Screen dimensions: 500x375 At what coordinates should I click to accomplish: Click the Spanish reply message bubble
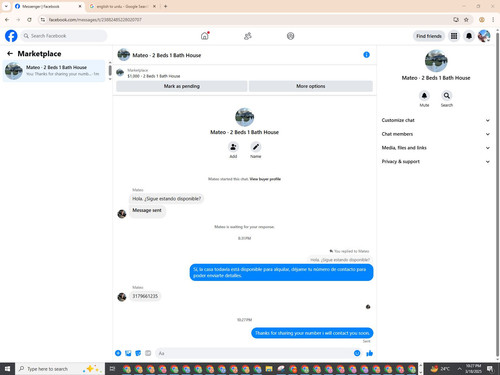[x=281, y=272]
